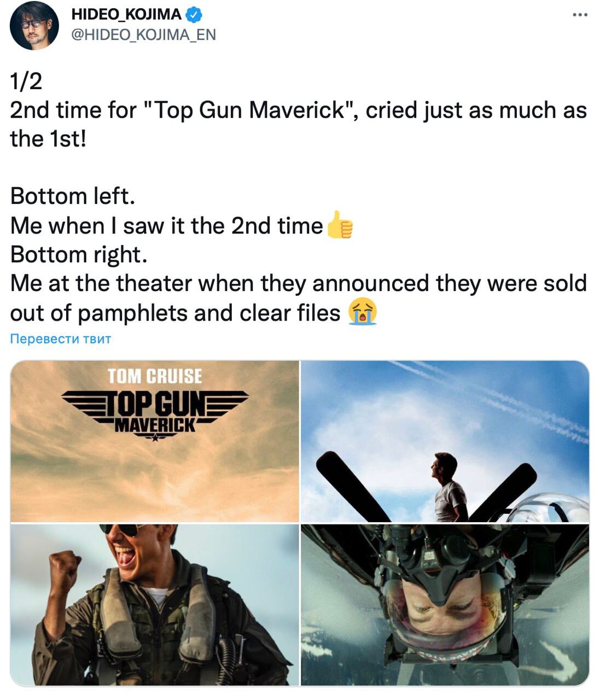Click the HIDEO_KOJIMA display name
The image size is (606, 700).
pyautogui.click(x=126, y=14)
